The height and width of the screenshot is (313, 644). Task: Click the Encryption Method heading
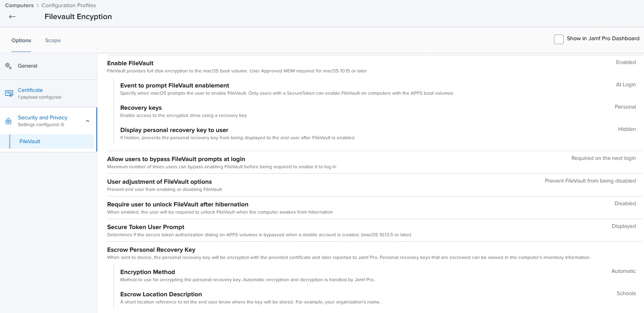[147, 272]
